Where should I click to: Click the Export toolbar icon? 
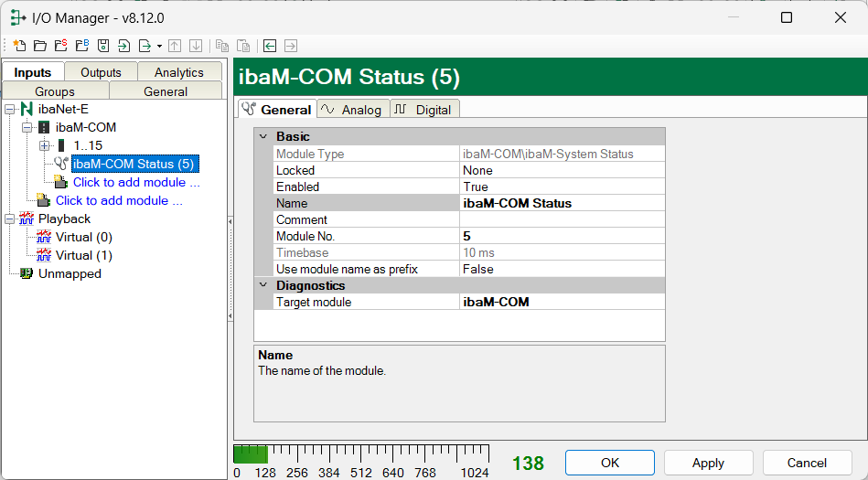pos(145,46)
